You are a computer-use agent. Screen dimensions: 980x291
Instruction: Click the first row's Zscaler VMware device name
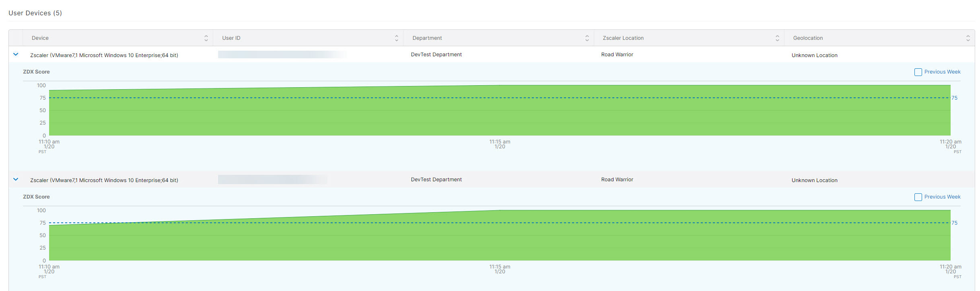click(104, 55)
